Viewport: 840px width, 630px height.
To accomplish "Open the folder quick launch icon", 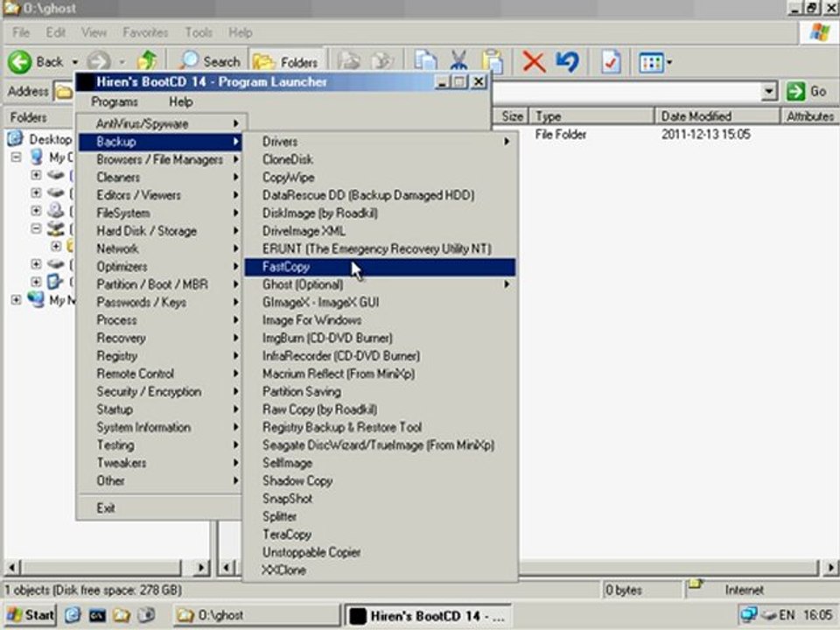I will [x=122, y=615].
